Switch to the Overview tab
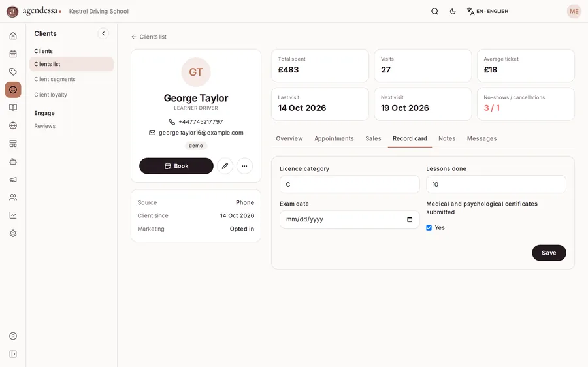Image resolution: width=588 pixels, height=367 pixels. (289, 138)
